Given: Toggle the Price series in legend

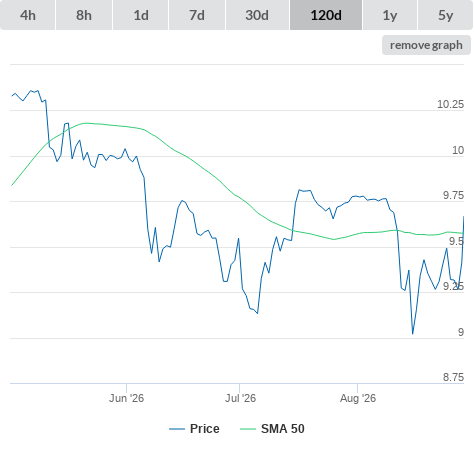Looking at the screenshot, I should [204, 429].
